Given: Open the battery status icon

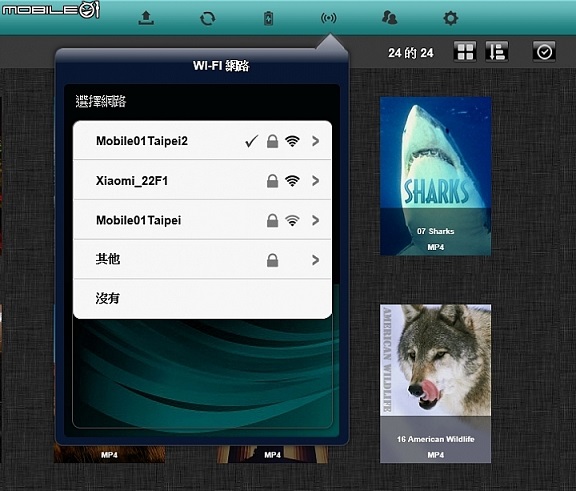Looking at the screenshot, I should click(269, 18).
